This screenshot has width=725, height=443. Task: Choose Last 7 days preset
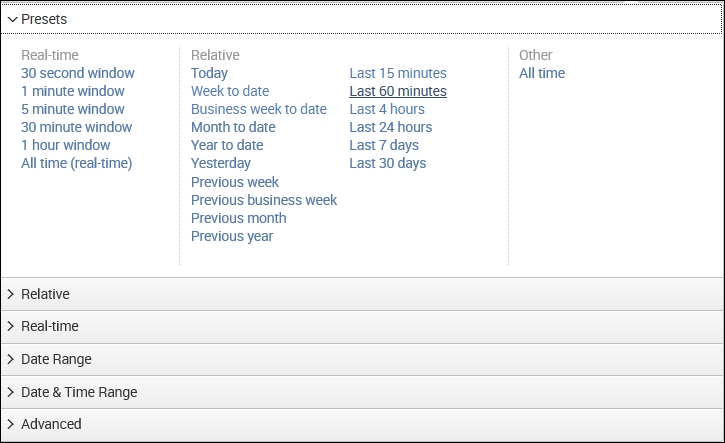click(384, 145)
